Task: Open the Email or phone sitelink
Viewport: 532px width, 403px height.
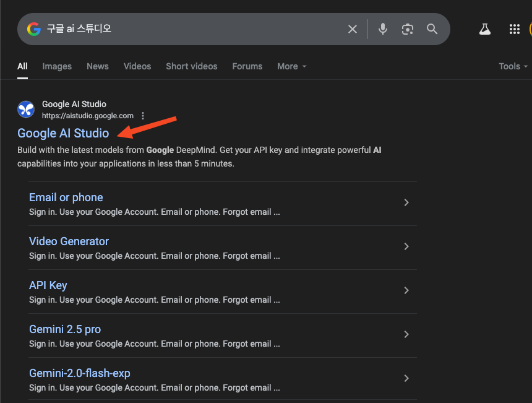Action: (66, 197)
